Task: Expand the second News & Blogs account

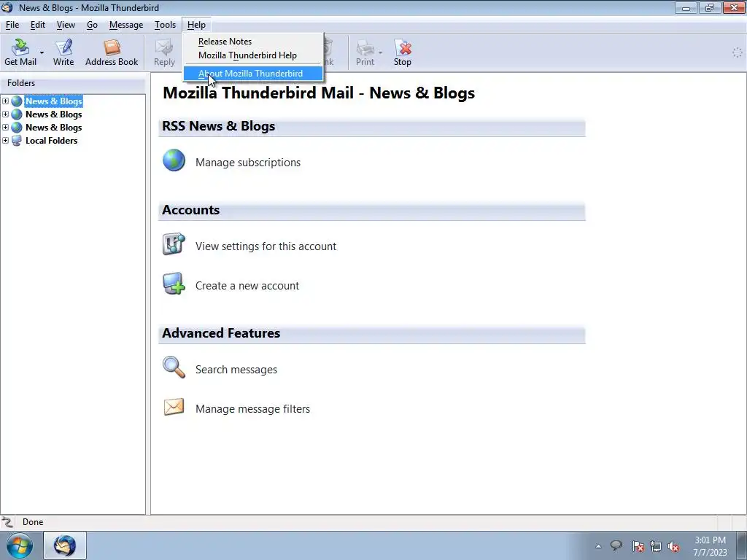Action: [x=5, y=114]
